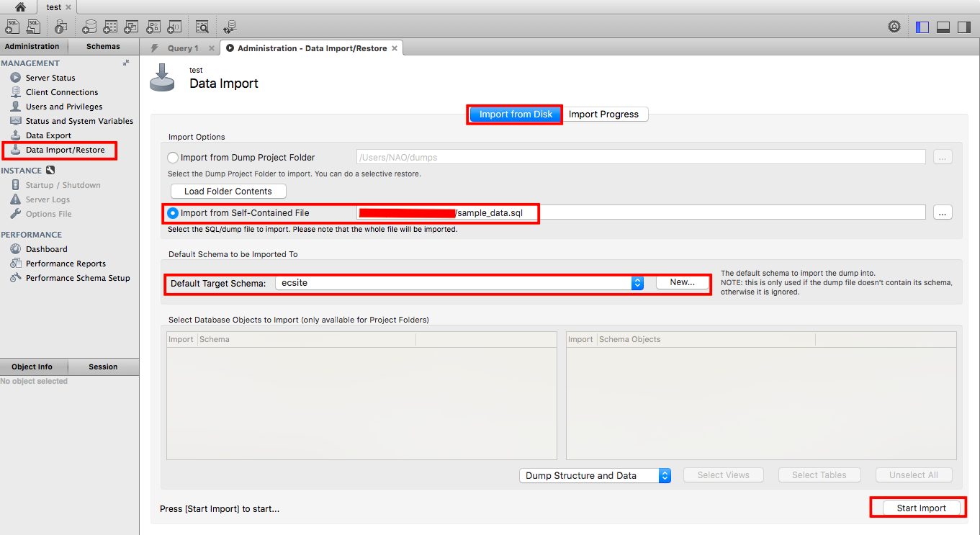The height and width of the screenshot is (535, 980).
Task: Open the Default Target Schema dropdown
Action: (637, 283)
